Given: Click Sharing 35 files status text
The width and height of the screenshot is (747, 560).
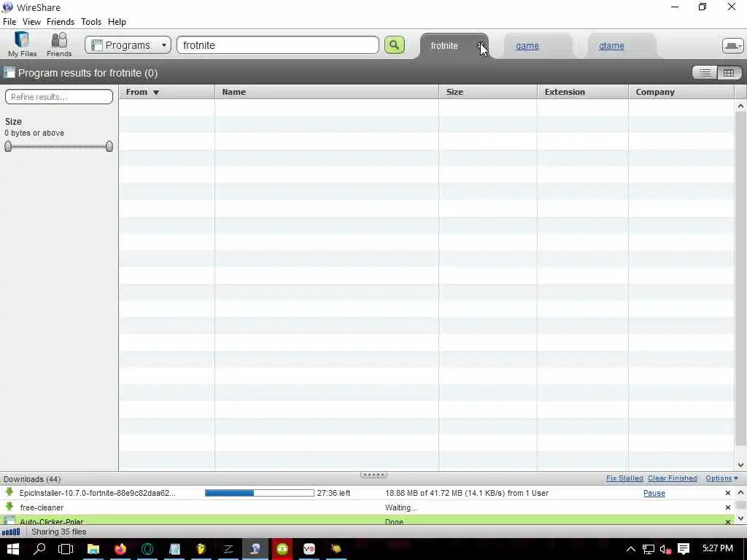Looking at the screenshot, I should click(58, 532).
